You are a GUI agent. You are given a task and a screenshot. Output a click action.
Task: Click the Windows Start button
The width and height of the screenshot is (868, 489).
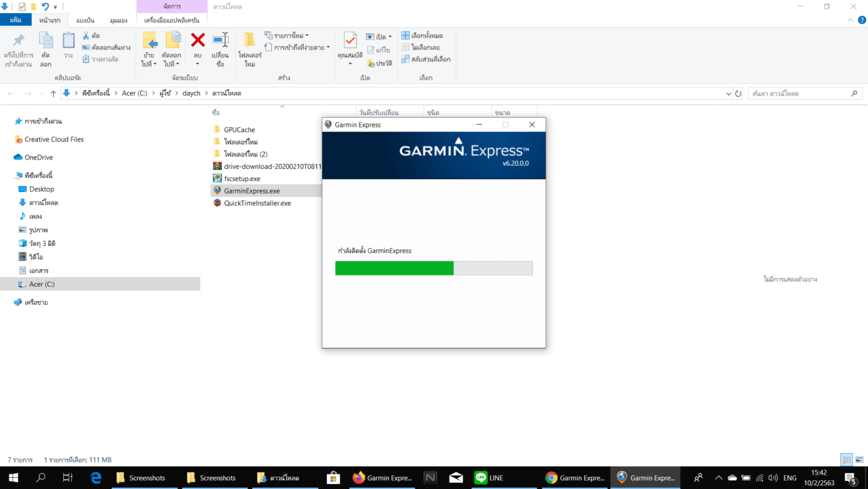pos(13,478)
